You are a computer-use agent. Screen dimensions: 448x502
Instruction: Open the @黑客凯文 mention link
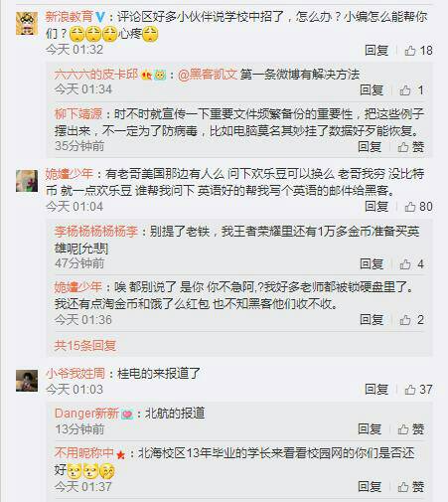pos(208,75)
